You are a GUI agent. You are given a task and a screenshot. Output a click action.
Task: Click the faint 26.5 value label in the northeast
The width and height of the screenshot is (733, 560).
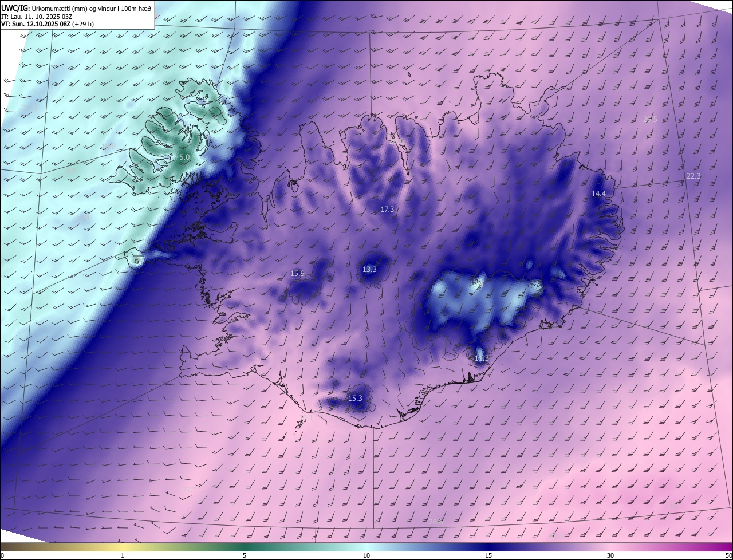coord(650,120)
